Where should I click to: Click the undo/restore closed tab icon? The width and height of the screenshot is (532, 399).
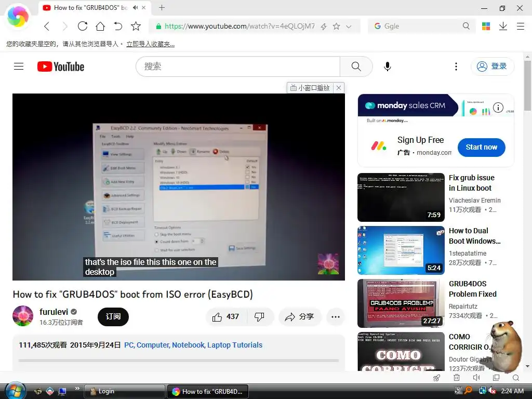[118, 26]
